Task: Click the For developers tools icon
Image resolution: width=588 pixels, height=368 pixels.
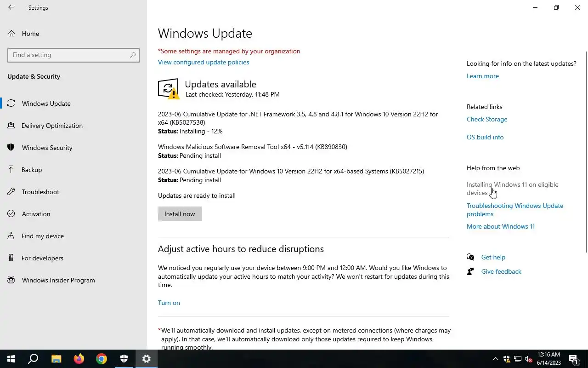Action: pyautogui.click(x=11, y=258)
